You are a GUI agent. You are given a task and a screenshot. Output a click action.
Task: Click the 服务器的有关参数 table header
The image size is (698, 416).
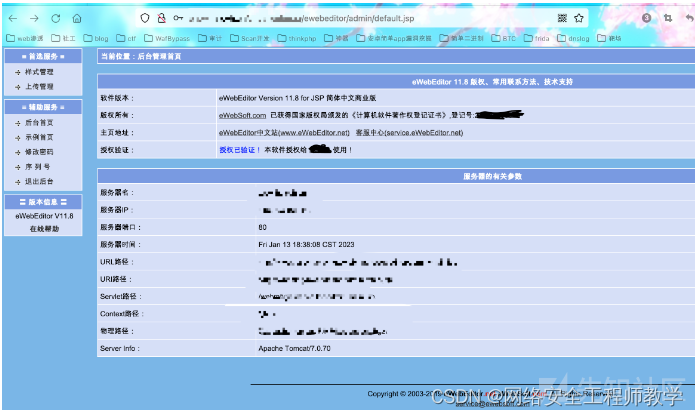click(x=492, y=176)
